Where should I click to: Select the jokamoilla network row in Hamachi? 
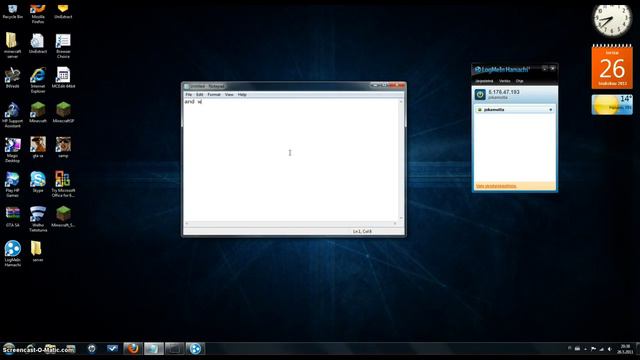pyautogui.click(x=514, y=110)
